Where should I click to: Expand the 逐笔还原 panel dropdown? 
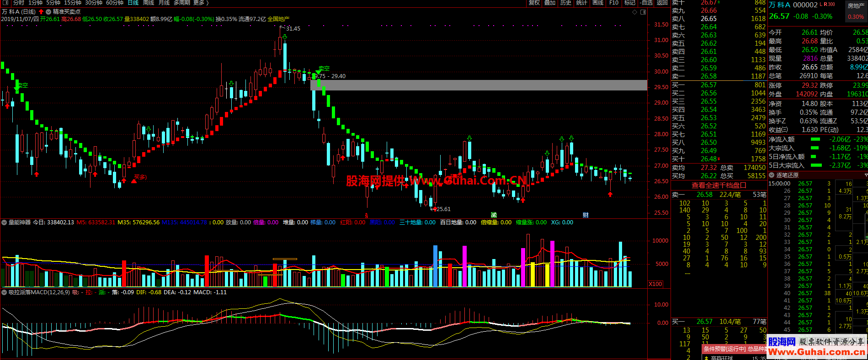coord(772,175)
